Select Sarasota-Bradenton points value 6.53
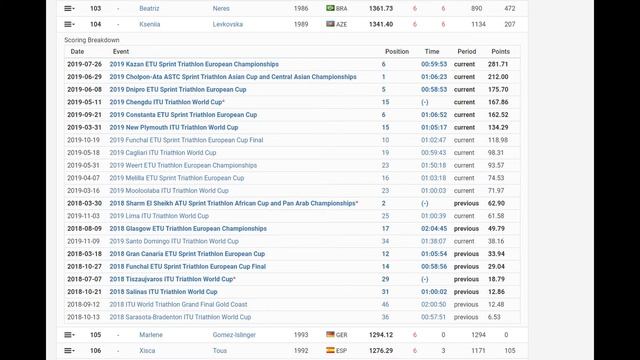 pyautogui.click(x=494, y=318)
